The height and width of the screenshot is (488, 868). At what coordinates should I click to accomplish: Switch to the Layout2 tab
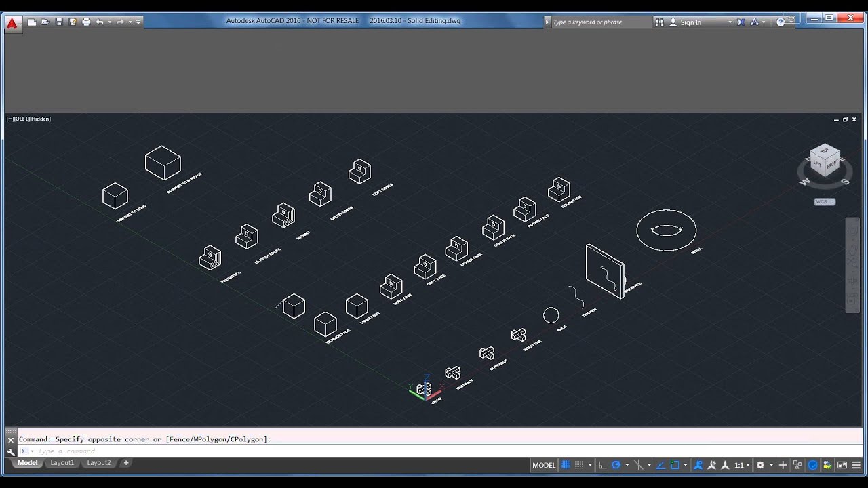coord(98,463)
